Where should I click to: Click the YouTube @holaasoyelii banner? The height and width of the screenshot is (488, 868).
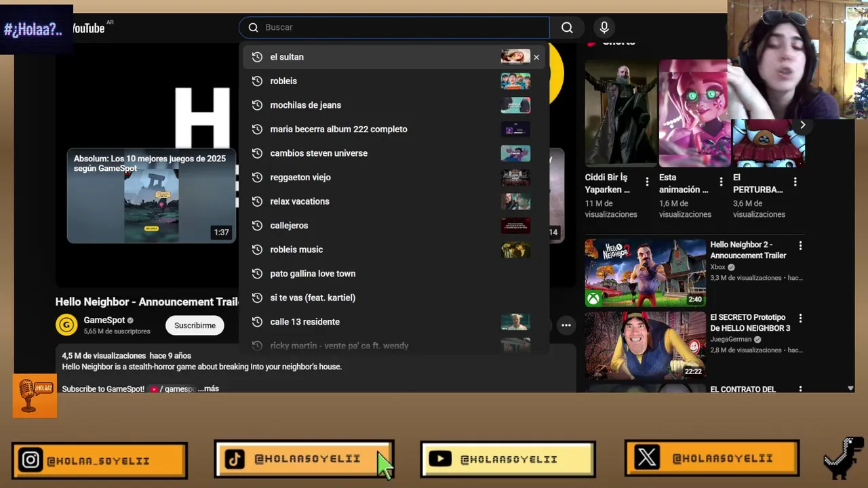point(508,459)
